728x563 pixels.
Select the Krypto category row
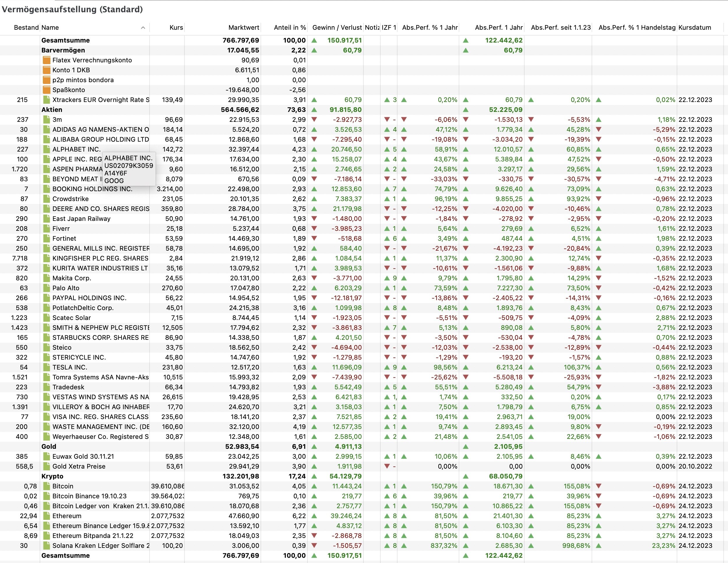[52, 476]
